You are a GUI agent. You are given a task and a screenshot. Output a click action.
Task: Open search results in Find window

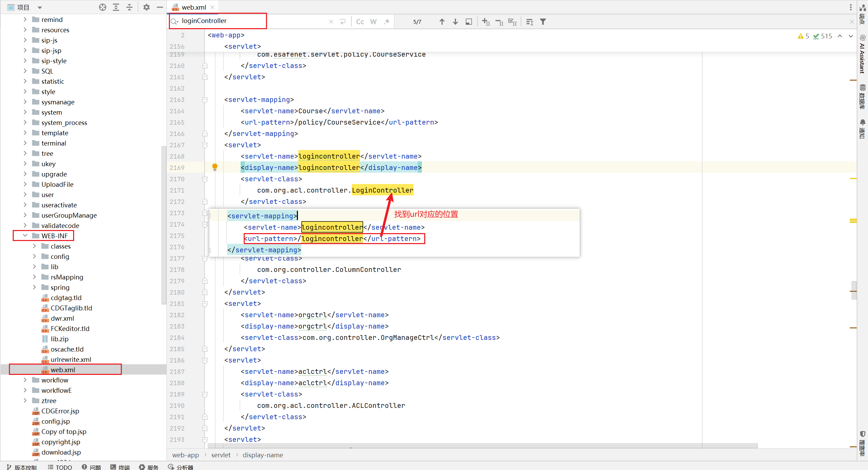[530, 22]
